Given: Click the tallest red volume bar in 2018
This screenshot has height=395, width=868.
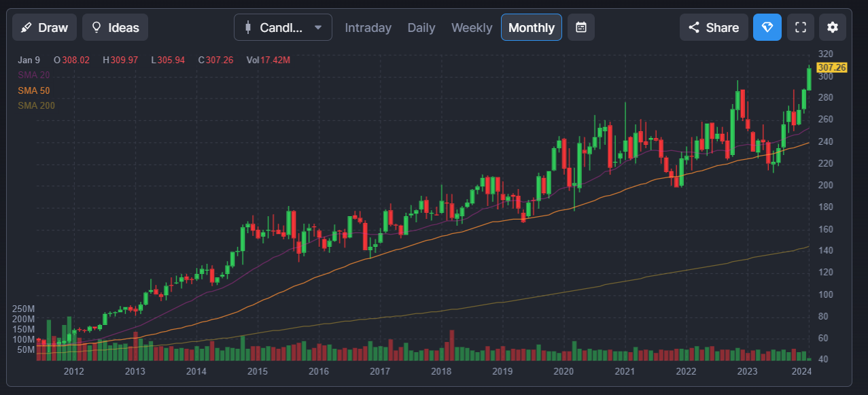Looking at the screenshot, I should pos(451,345).
